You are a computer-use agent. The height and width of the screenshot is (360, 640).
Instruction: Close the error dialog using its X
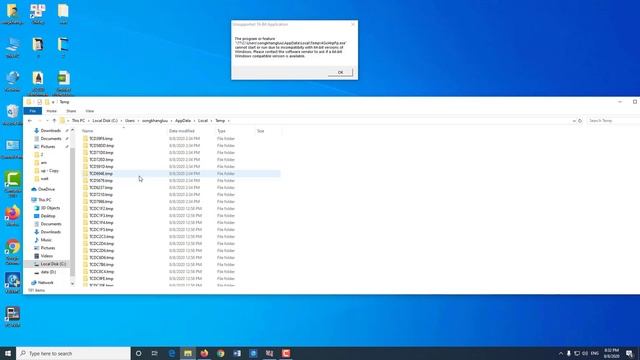point(353,24)
